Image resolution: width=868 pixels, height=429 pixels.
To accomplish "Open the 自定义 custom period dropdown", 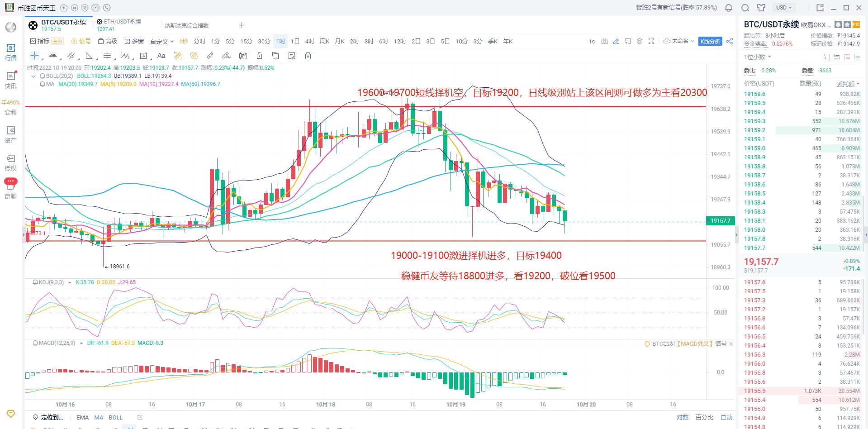I will (x=161, y=42).
